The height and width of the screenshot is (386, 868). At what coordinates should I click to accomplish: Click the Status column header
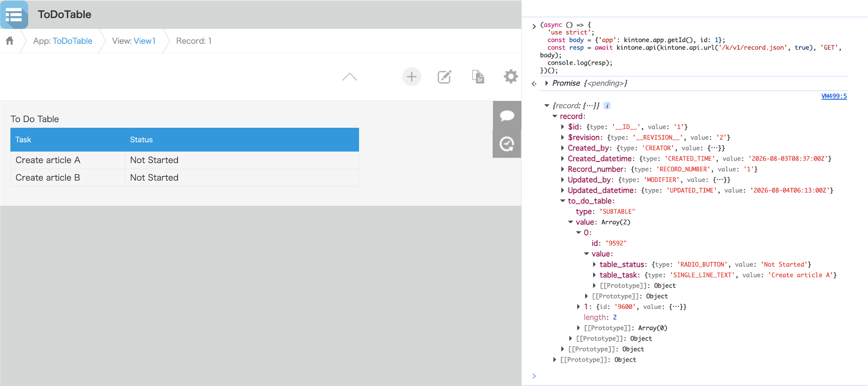tap(242, 140)
